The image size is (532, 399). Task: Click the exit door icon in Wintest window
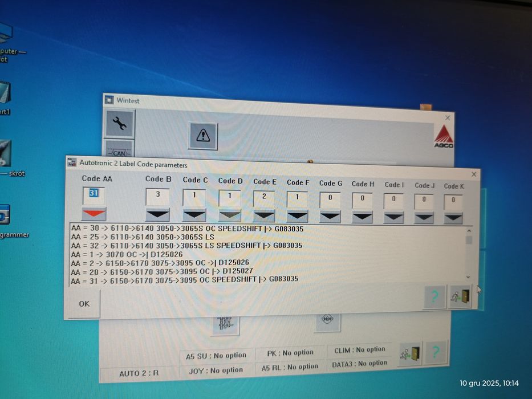point(410,353)
